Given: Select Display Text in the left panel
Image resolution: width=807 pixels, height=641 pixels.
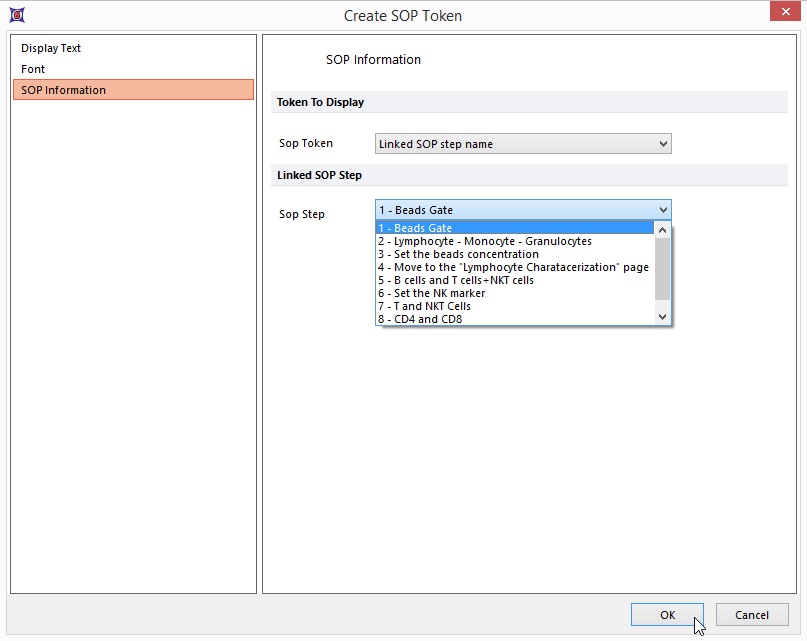Looking at the screenshot, I should 51,48.
